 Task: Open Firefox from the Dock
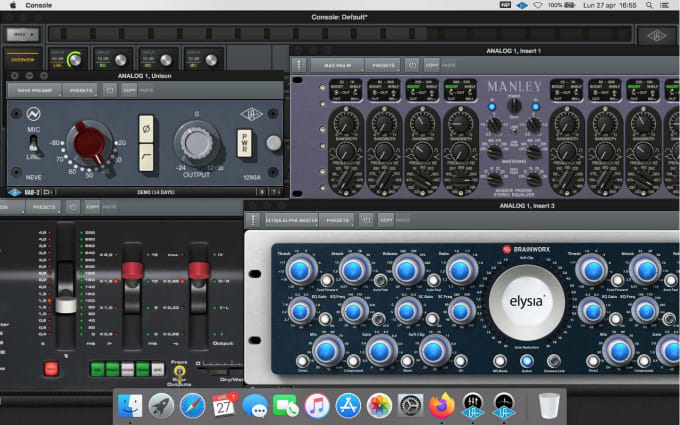[441, 405]
